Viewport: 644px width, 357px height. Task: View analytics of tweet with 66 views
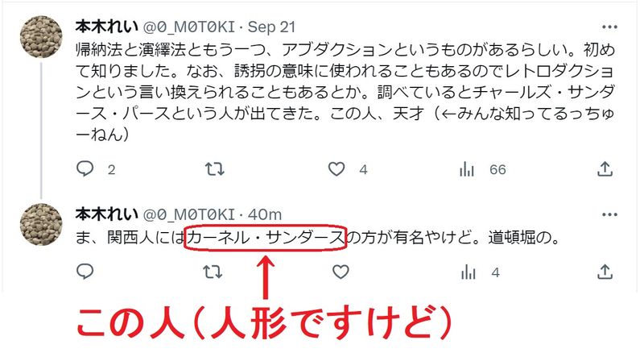tap(467, 168)
